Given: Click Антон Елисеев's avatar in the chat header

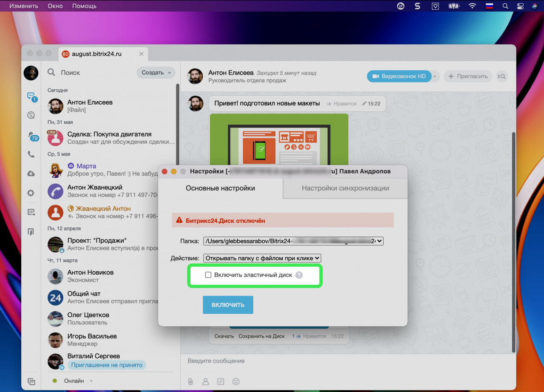Looking at the screenshot, I should point(195,76).
